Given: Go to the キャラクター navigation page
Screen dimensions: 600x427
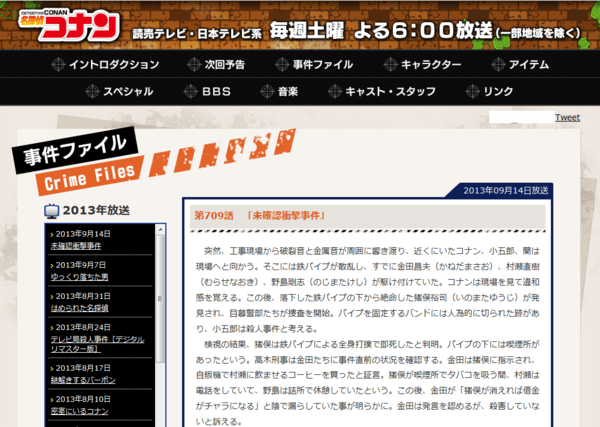Looking at the screenshot, I should 430,65.
